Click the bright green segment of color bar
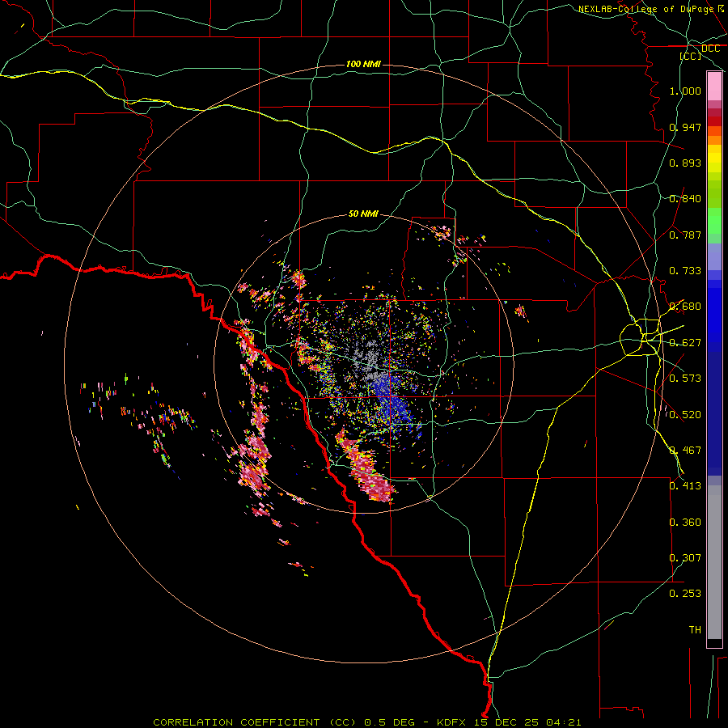The width and height of the screenshot is (728, 728). click(714, 220)
